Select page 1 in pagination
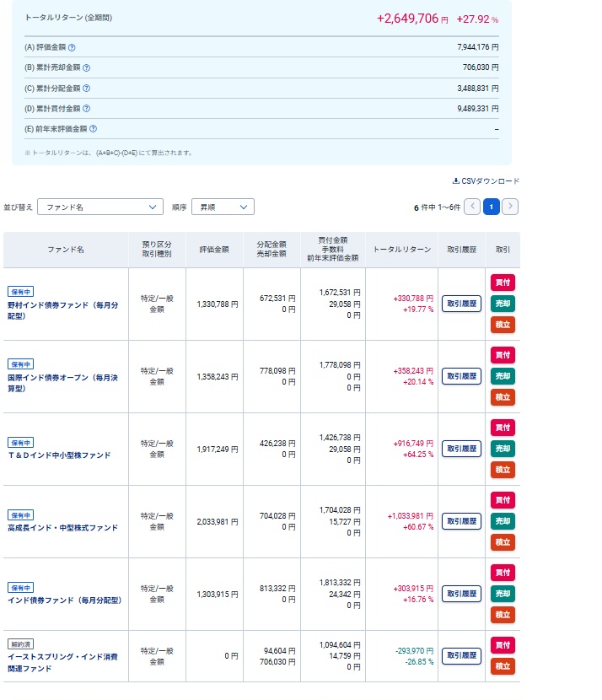This screenshot has height=700, width=602. 491,207
